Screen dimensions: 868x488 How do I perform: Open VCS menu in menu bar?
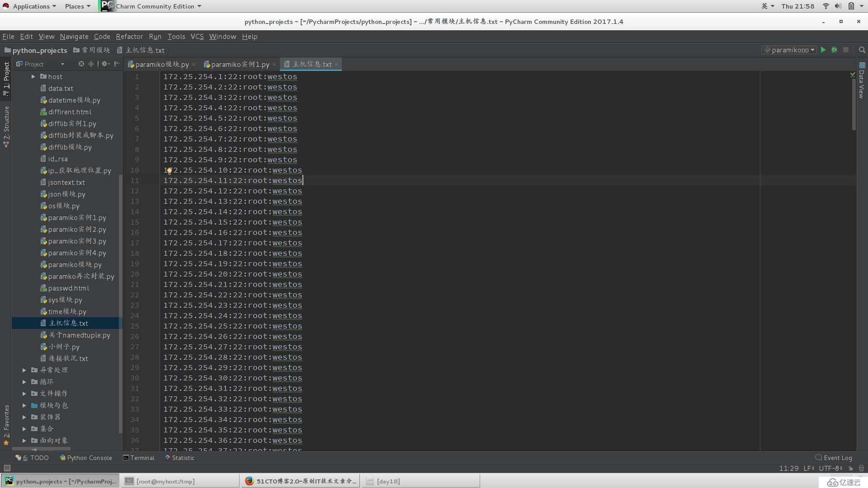point(197,36)
